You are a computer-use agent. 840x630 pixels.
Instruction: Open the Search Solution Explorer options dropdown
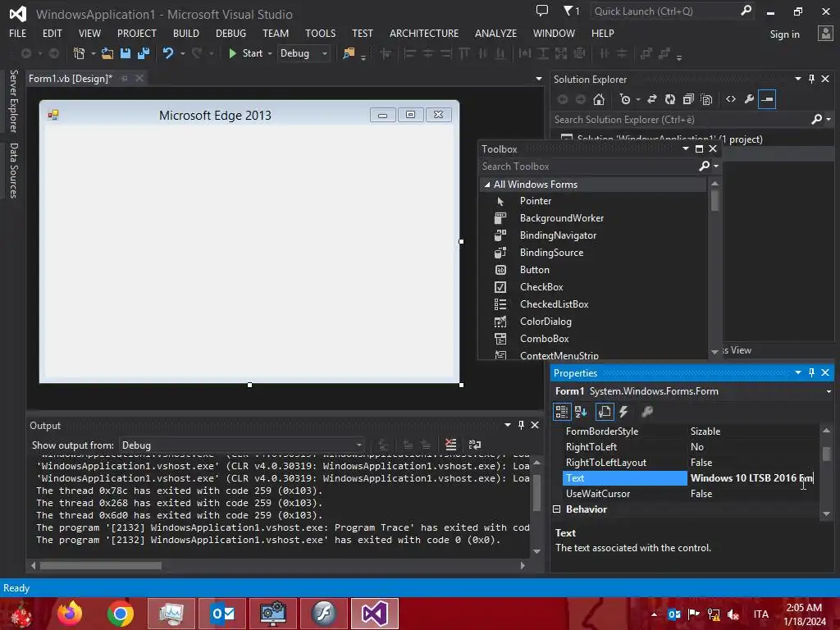pyautogui.click(x=829, y=120)
